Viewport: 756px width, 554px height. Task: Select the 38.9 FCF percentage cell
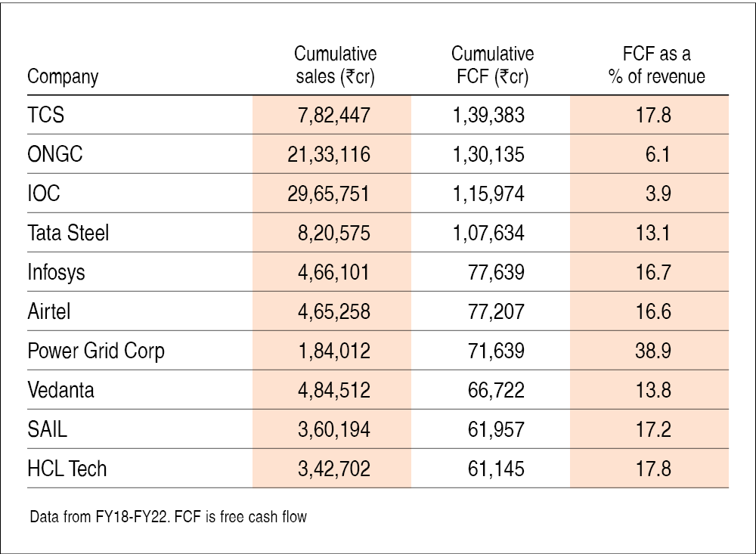[x=653, y=351]
